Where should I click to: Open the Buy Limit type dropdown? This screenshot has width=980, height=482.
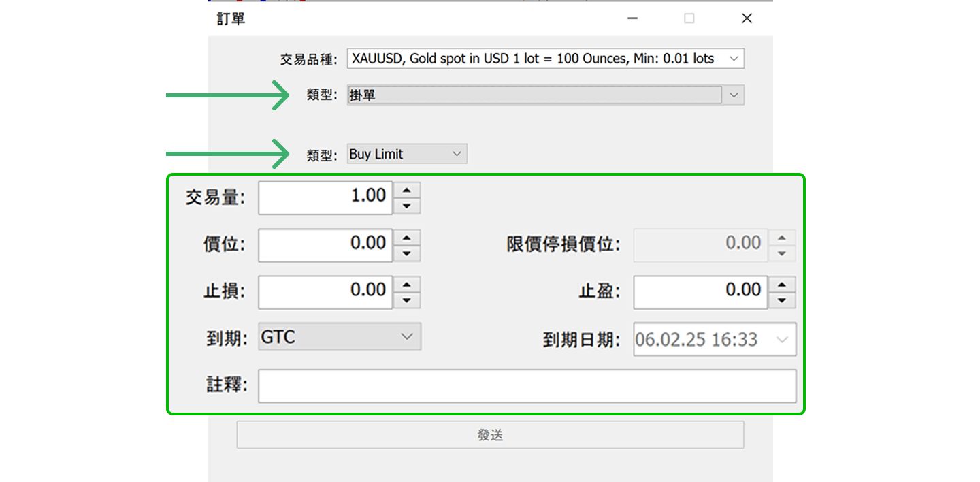(457, 153)
